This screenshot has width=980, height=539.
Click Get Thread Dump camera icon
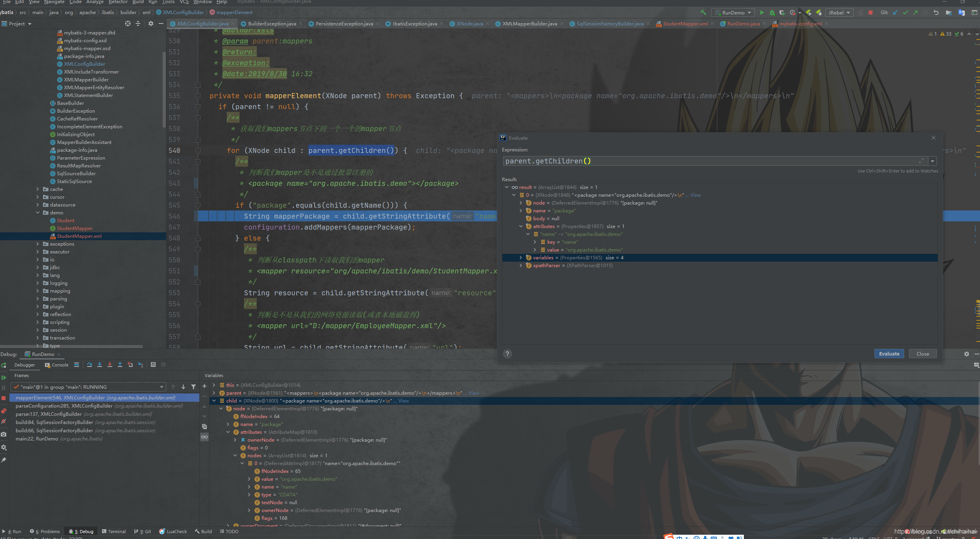point(4,434)
